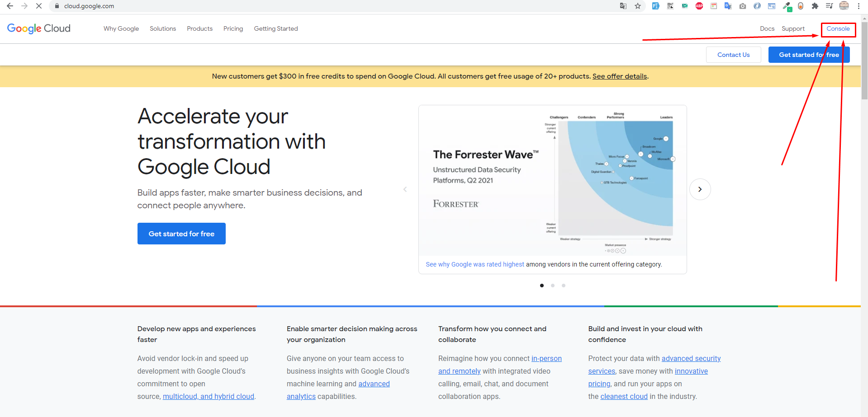Select the third carousel dot indicator

coord(564,286)
